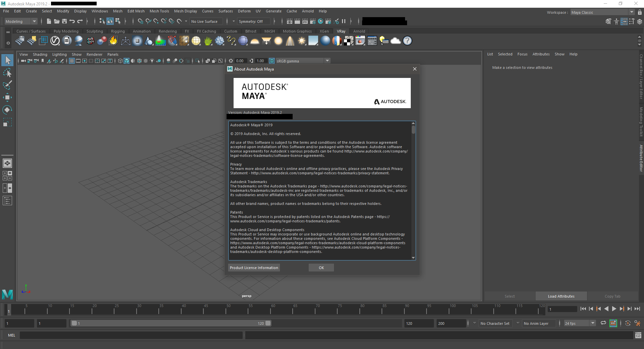Screen dimensions: 644x349
Task: Expand the snap options dropdown arrow
Action: click(186, 21)
